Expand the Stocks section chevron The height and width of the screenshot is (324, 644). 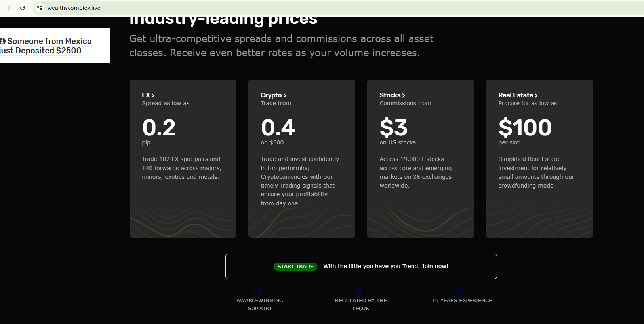pos(404,95)
